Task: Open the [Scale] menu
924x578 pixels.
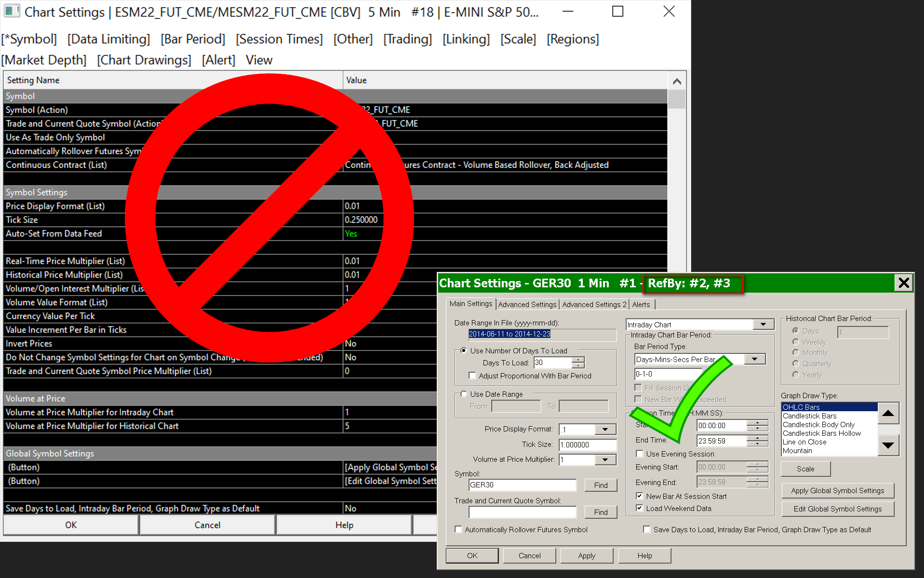Action: click(x=518, y=39)
